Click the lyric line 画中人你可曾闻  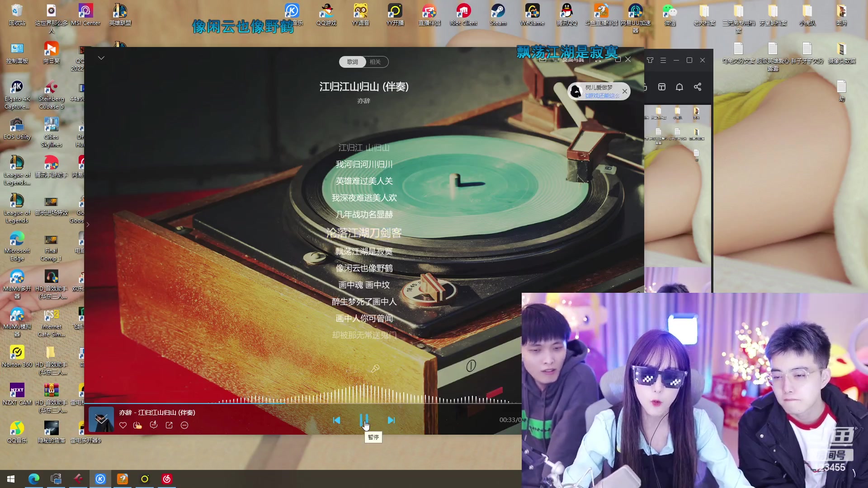pos(364,319)
